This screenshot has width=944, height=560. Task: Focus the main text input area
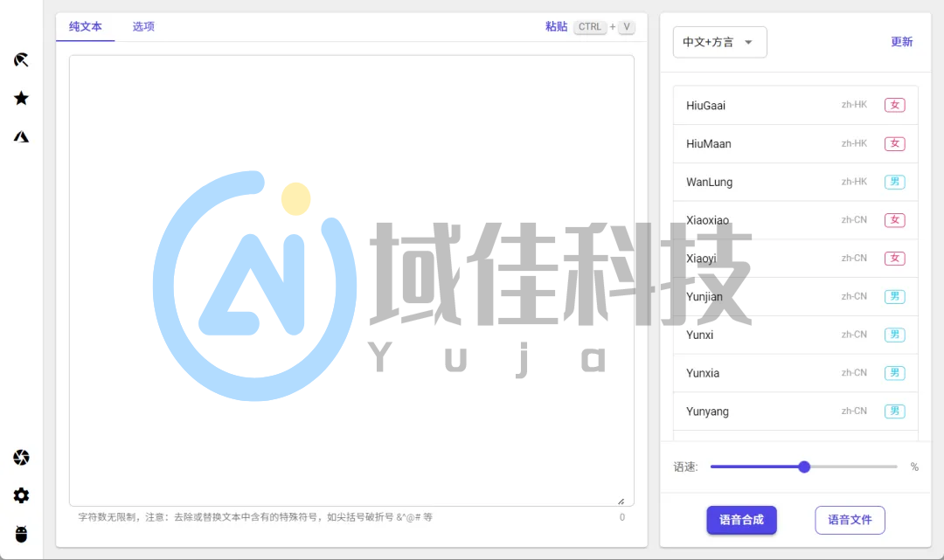(x=351, y=280)
